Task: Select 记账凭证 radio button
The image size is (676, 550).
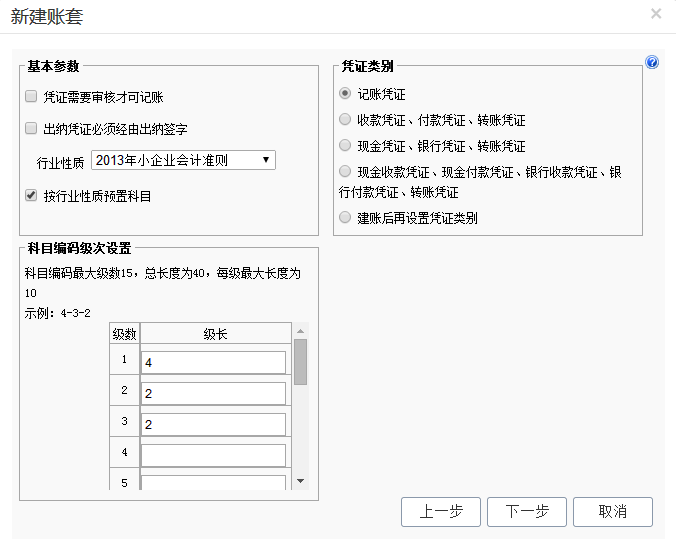Action: (346, 94)
